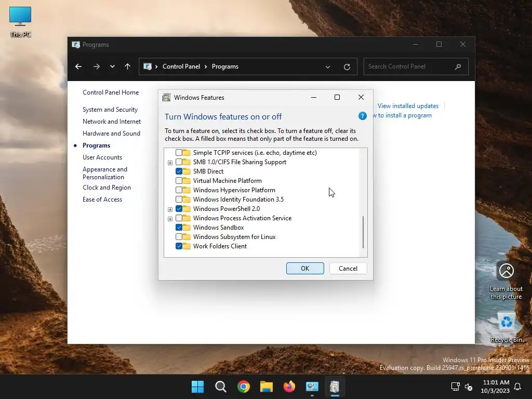Screen dimensions: 532x399
Task: Expand Windows PowerShell 2.0 node
Action: [170, 209]
